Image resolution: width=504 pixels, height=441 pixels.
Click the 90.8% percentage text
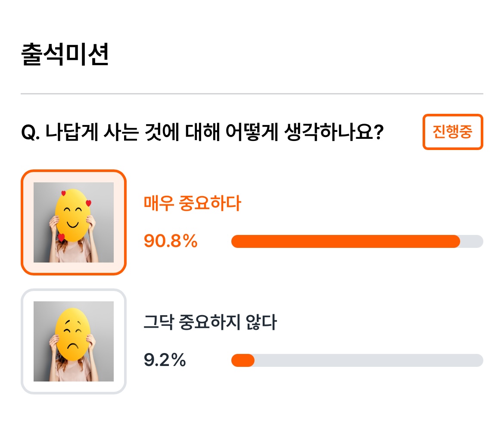170,241
